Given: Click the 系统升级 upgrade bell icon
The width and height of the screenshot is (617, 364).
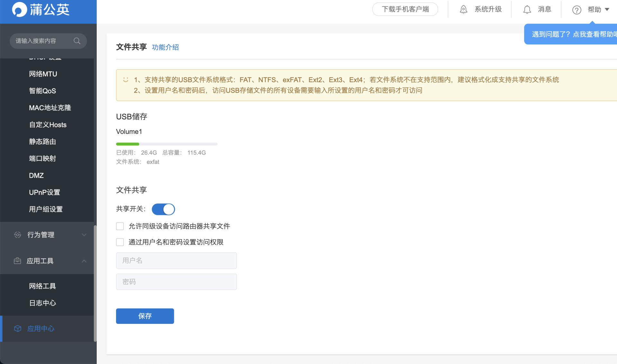Looking at the screenshot, I should click(463, 10).
